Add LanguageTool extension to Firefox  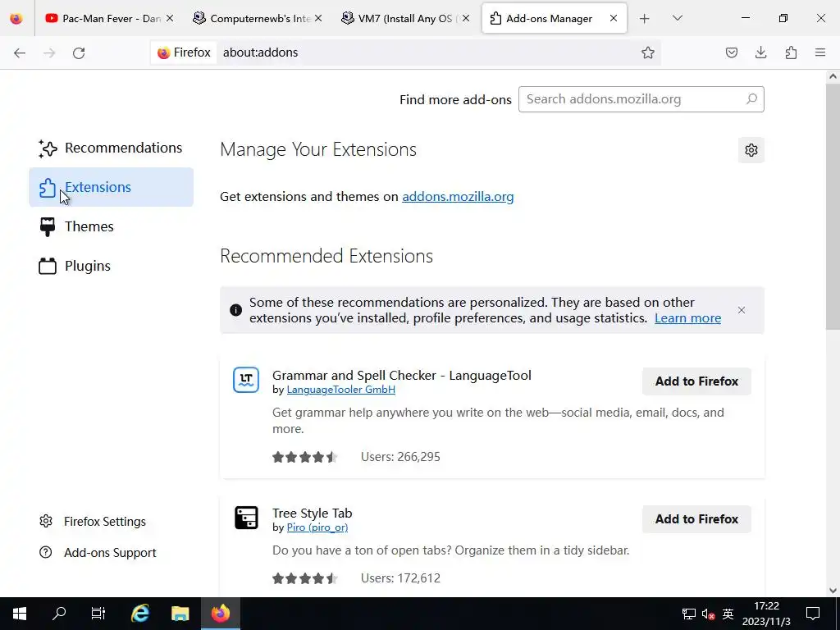tap(696, 381)
